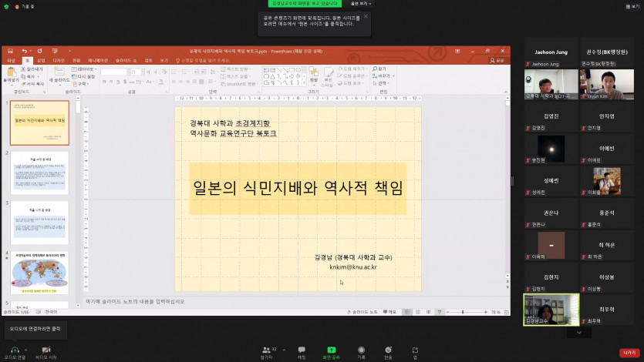Open the Zoom View button at top right
Viewport: 644px width, 362px height.
pyautogui.click(x=632, y=7)
